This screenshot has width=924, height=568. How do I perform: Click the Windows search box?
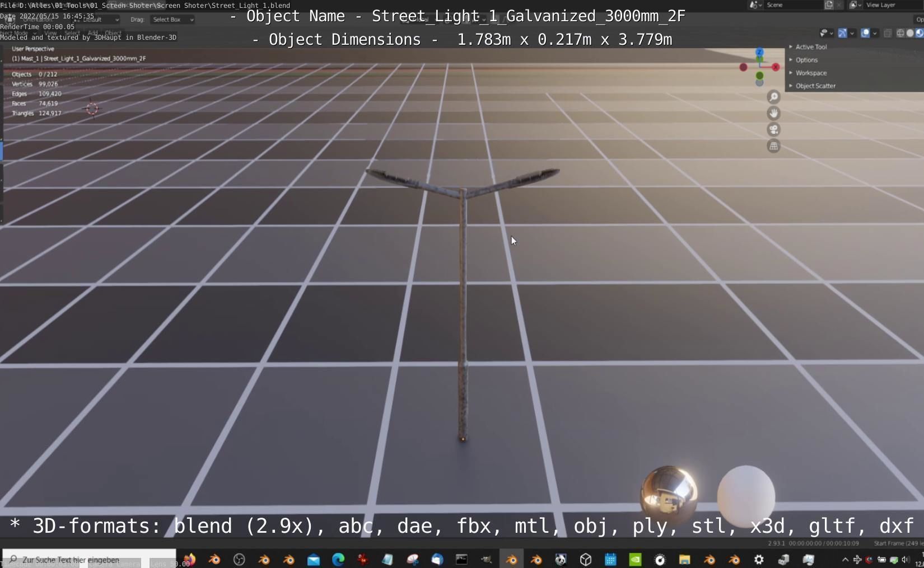click(x=90, y=560)
